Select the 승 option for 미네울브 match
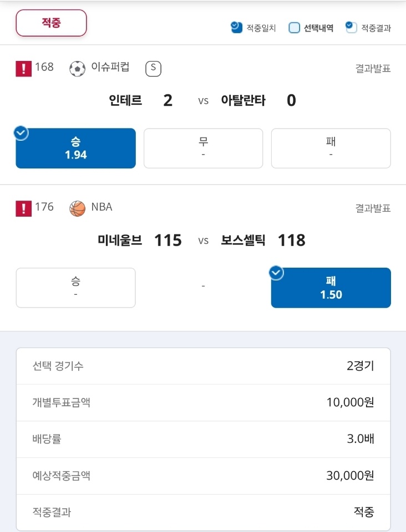 (75, 288)
